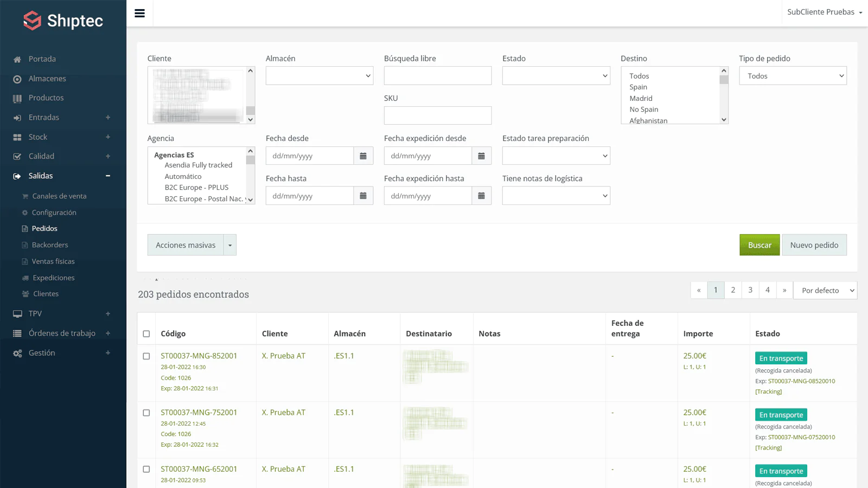Click the Búsqueda libre text field
Image resolution: width=868 pixels, height=488 pixels.
tap(438, 76)
